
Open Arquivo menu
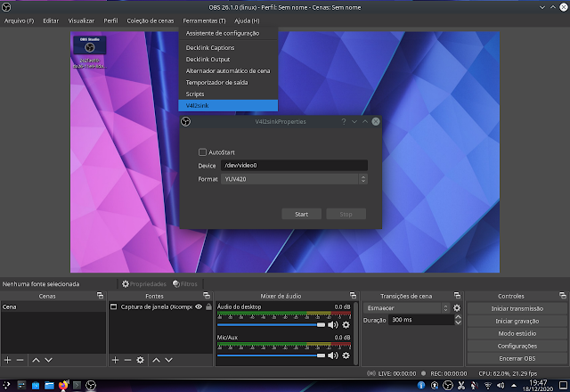19,20
